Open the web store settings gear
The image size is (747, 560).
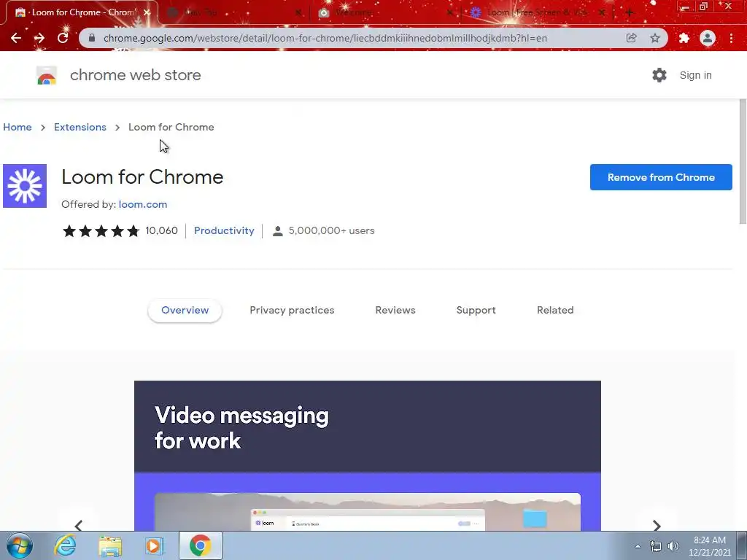pos(659,75)
